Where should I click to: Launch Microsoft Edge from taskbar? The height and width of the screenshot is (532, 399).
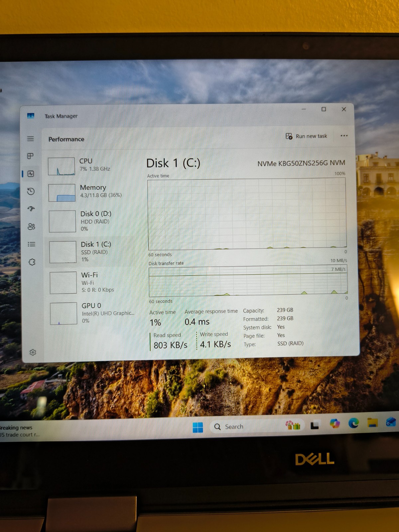[x=353, y=423]
